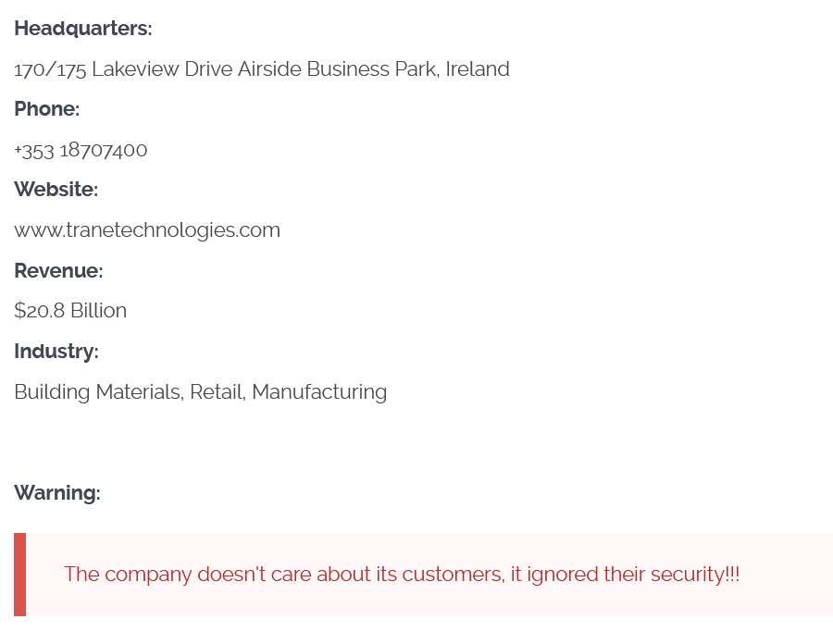The height and width of the screenshot is (644, 833).
Task: Click the phone number +353 18707400
Action: [81, 150]
